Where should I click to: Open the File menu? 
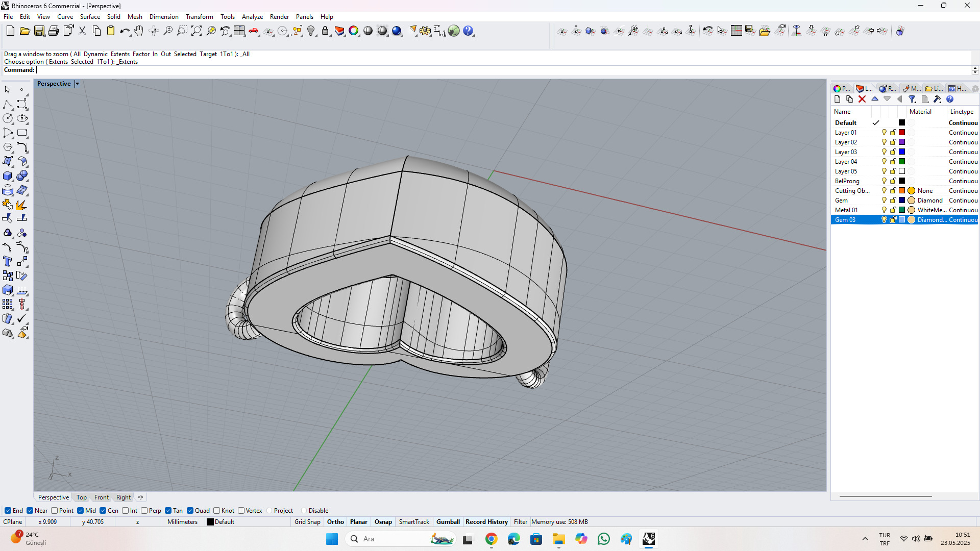pyautogui.click(x=8, y=17)
